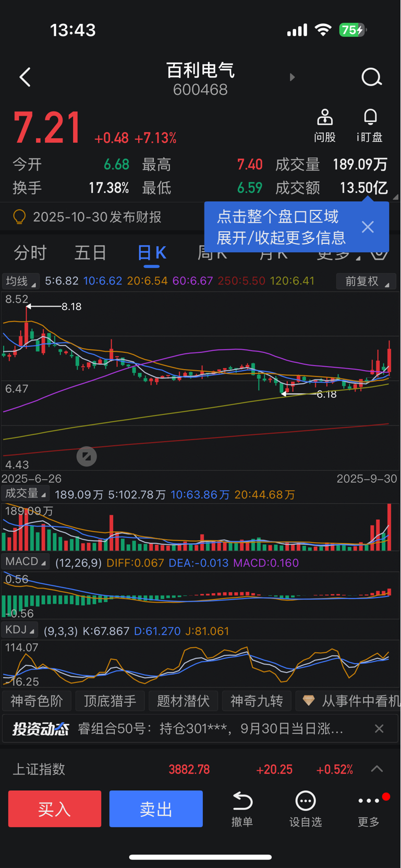The image size is (401, 868).
Task: Tap the blue 卖出 sell button
Action: pos(156,809)
